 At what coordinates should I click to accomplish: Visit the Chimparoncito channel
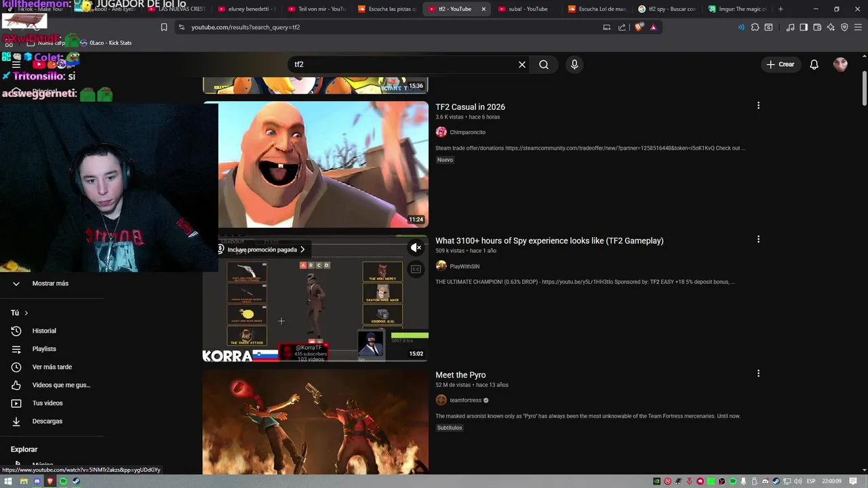467,132
